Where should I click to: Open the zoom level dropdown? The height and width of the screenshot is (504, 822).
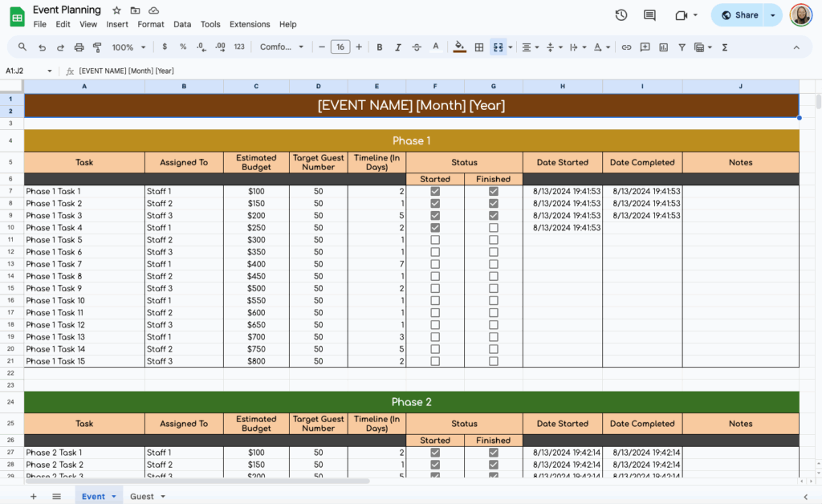point(128,47)
